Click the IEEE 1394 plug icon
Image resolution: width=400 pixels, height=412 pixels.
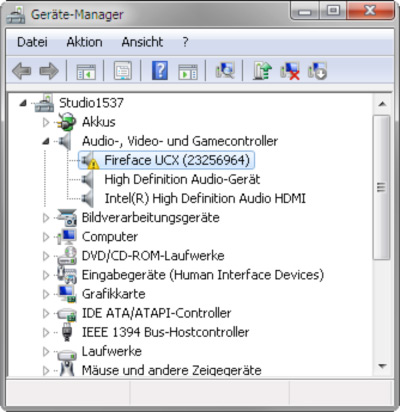click(67, 332)
